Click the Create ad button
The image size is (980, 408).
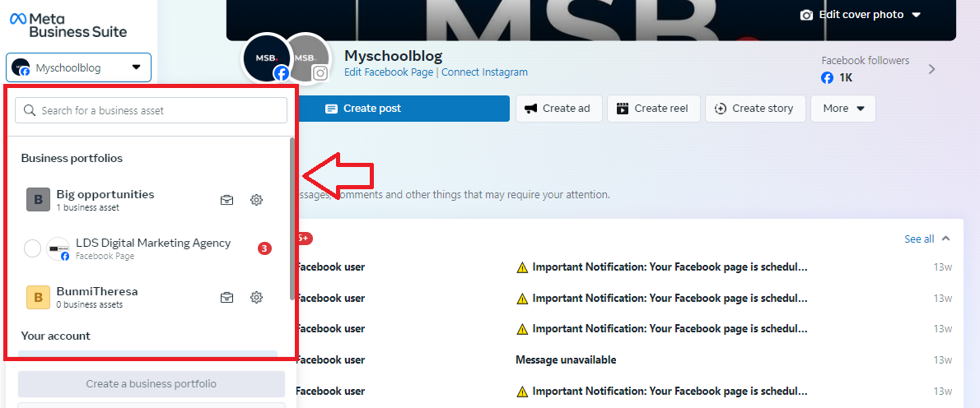coord(558,109)
